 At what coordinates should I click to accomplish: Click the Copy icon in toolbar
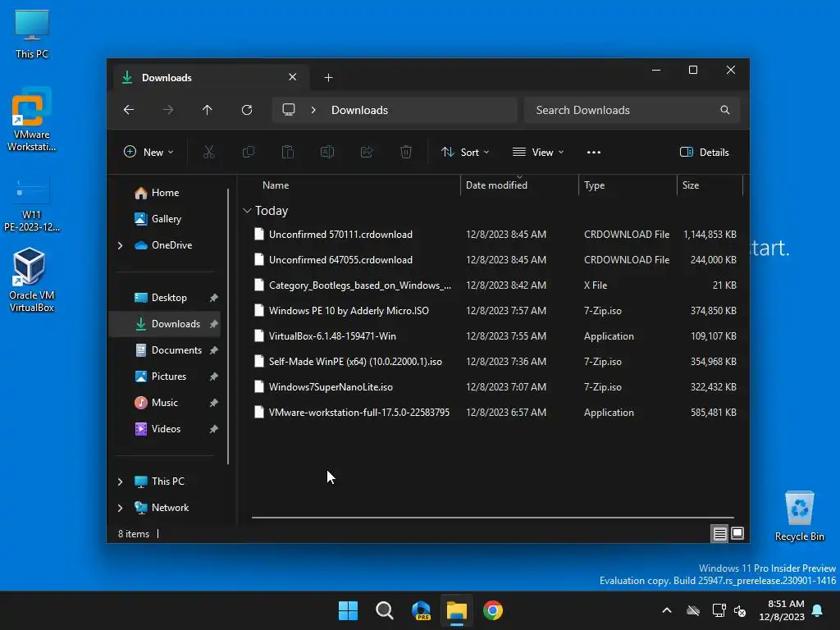click(249, 152)
